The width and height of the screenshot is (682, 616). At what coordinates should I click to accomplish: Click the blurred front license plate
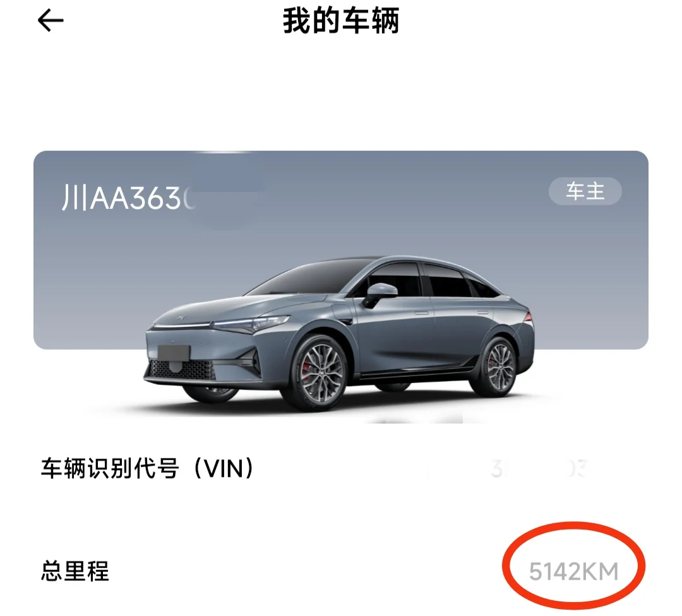click(x=174, y=353)
